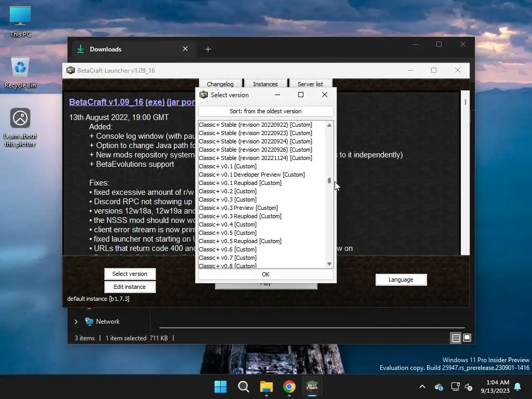This screenshot has height=399, width=532.
Task: Click the changelog vertical scrollbar
Action: pos(465,102)
